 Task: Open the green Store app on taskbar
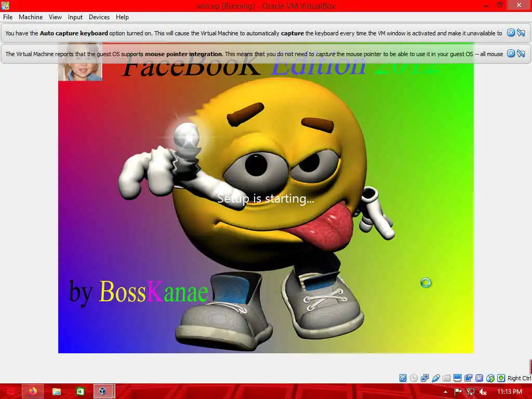pyautogui.click(x=79, y=392)
